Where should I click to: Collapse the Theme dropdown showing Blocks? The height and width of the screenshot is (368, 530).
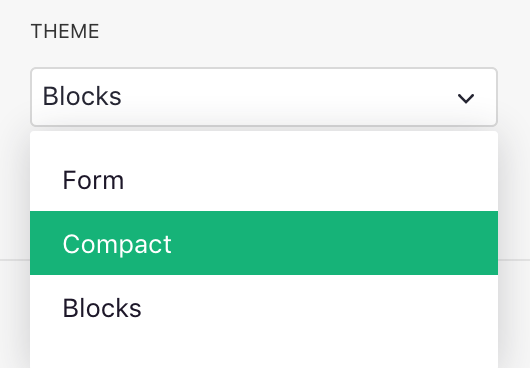coord(264,97)
